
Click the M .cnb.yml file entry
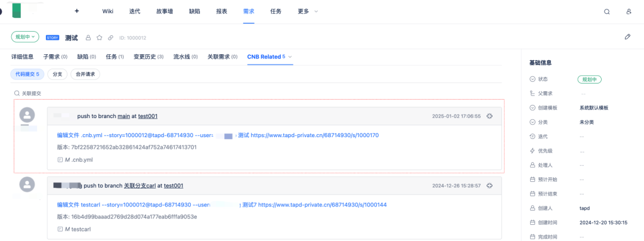point(79,159)
